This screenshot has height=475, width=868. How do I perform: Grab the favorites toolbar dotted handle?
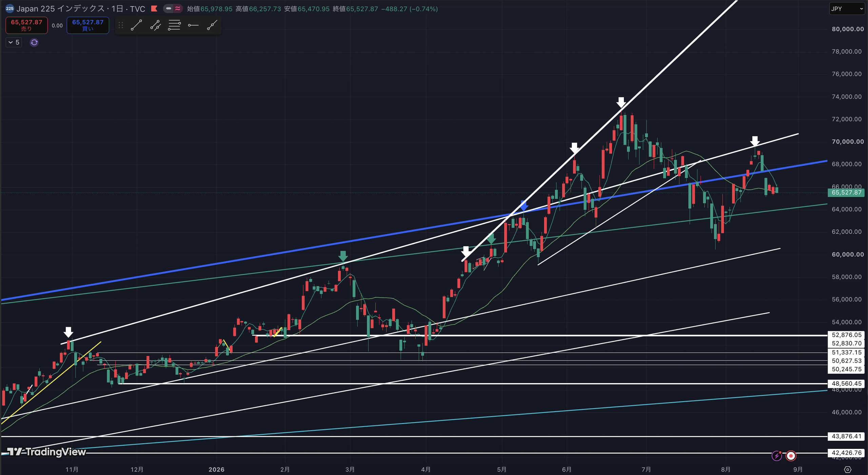(x=121, y=25)
